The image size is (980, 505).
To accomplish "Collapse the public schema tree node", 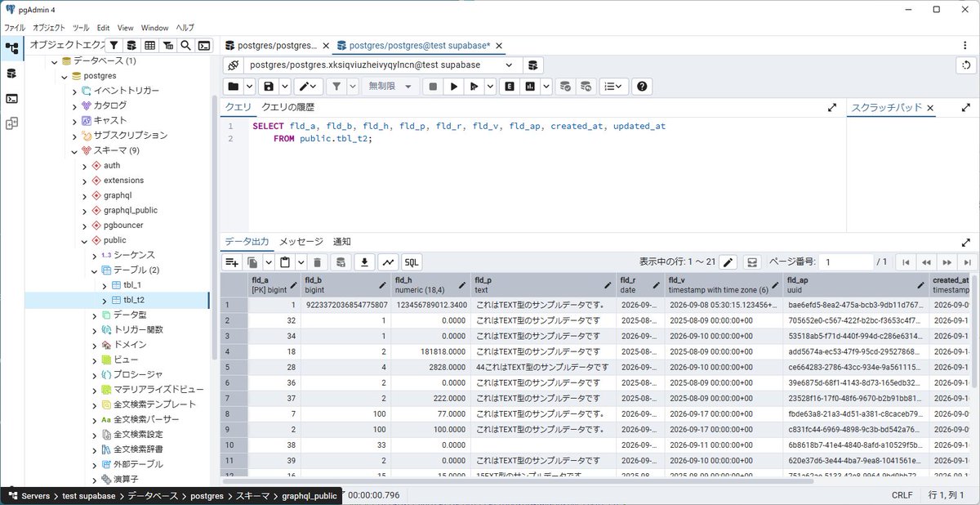I will click(x=84, y=240).
